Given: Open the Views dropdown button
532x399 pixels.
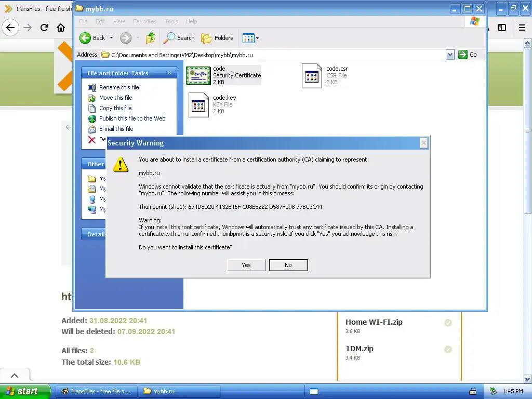Looking at the screenshot, I should 250,38.
